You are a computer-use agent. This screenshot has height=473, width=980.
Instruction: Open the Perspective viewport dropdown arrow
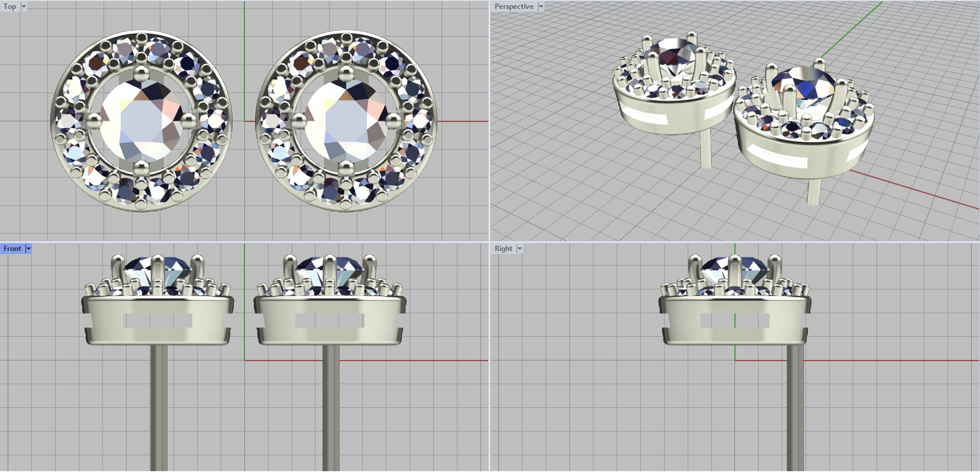click(x=541, y=6)
